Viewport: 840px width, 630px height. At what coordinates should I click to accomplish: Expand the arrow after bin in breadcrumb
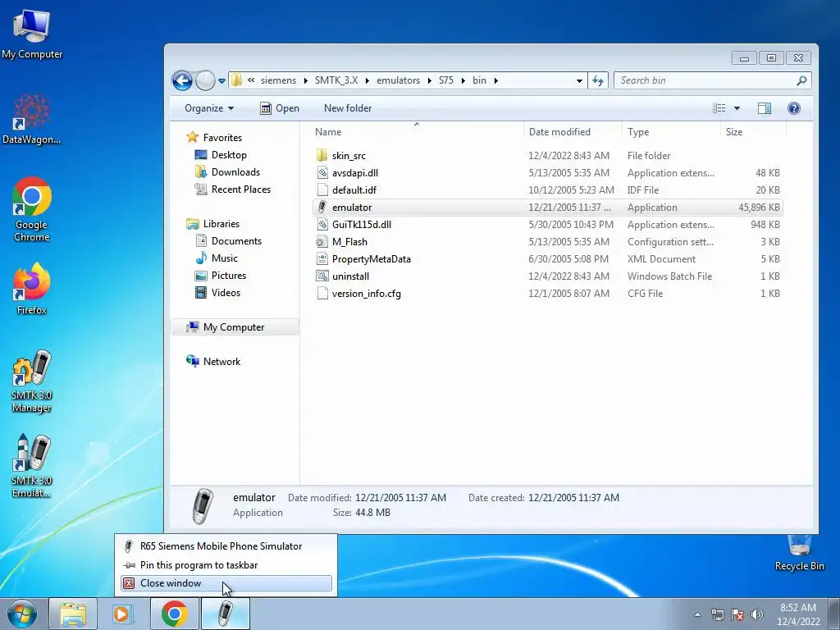pos(496,81)
